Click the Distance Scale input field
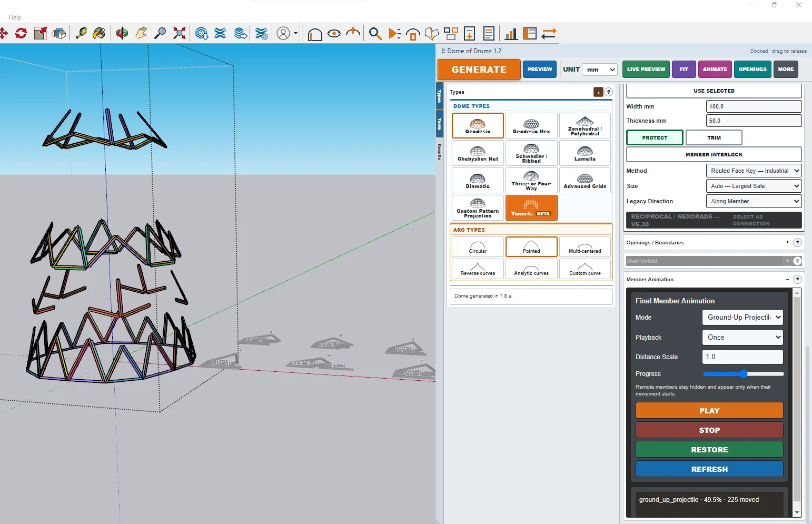 pyautogui.click(x=742, y=357)
